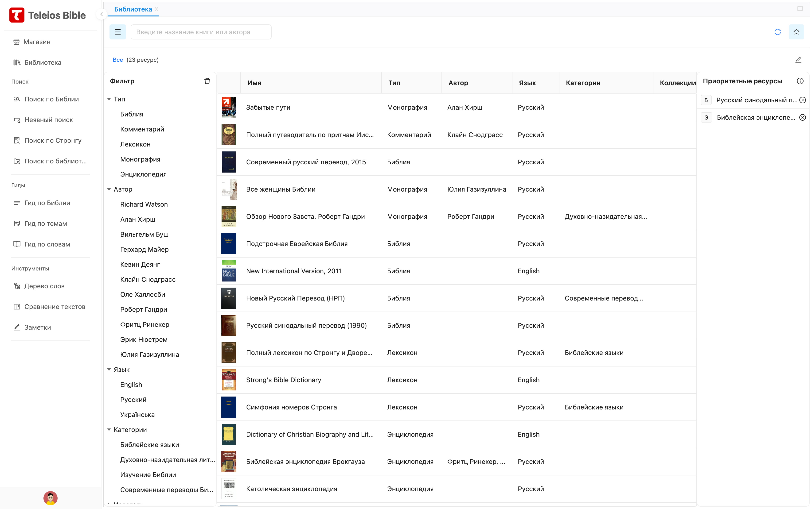Close the Библиотека tab
812x509 pixels.
(157, 9)
